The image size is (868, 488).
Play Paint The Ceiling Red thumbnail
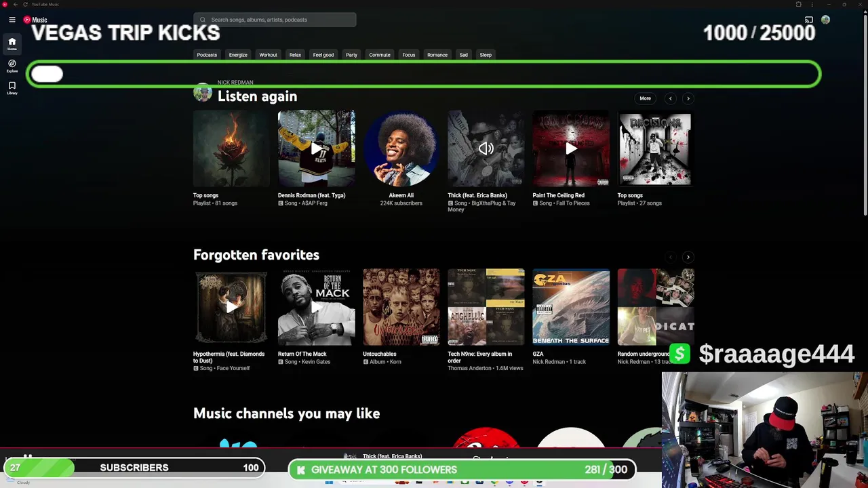pyautogui.click(x=571, y=148)
